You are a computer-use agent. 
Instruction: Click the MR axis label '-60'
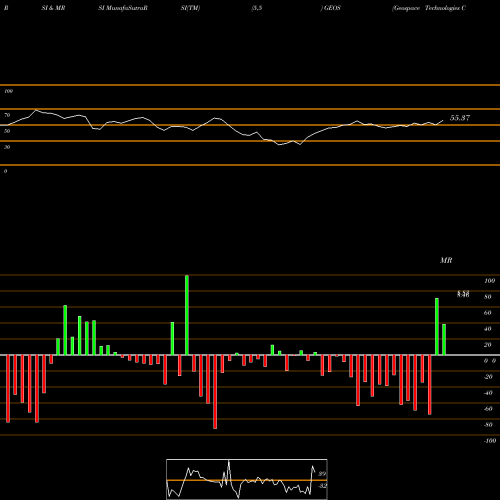pyautogui.click(x=488, y=409)
